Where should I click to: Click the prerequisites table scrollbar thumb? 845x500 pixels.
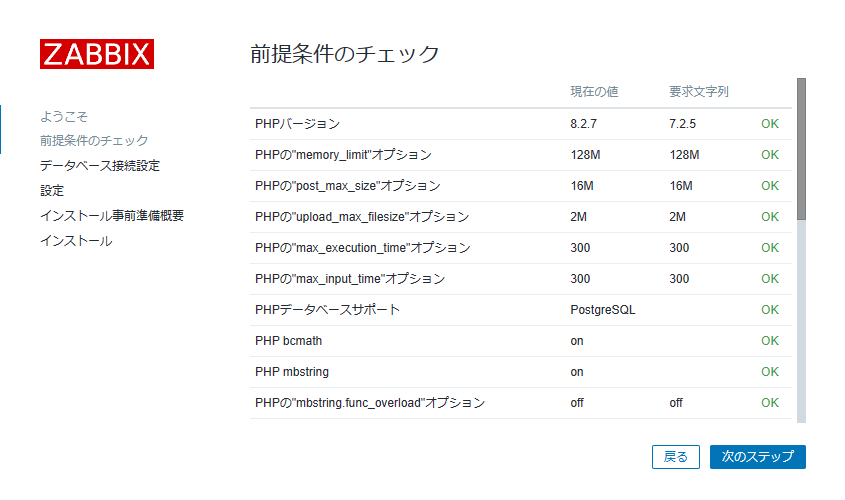point(801,149)
